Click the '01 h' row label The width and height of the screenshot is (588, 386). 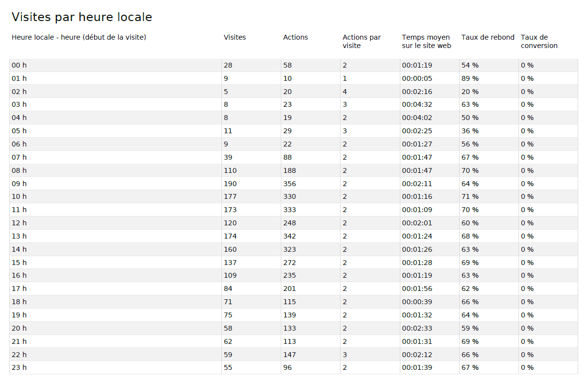[19, 78]
